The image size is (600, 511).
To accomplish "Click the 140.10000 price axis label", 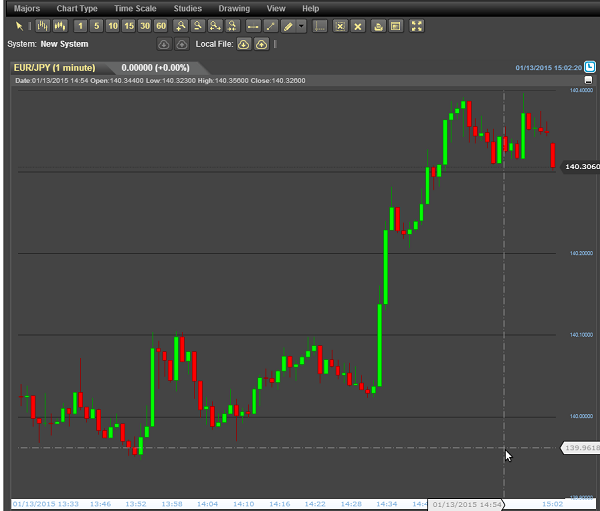I will [581, 335].
